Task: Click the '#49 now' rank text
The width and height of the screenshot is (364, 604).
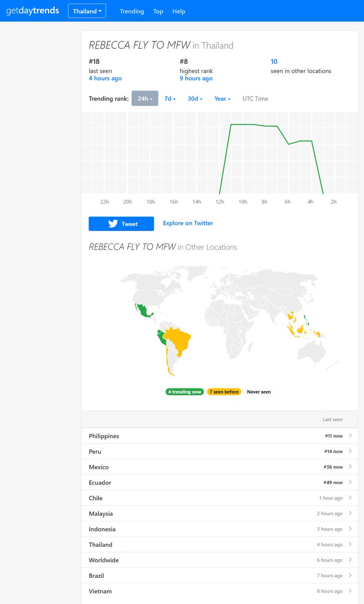Action: [333, 483]
